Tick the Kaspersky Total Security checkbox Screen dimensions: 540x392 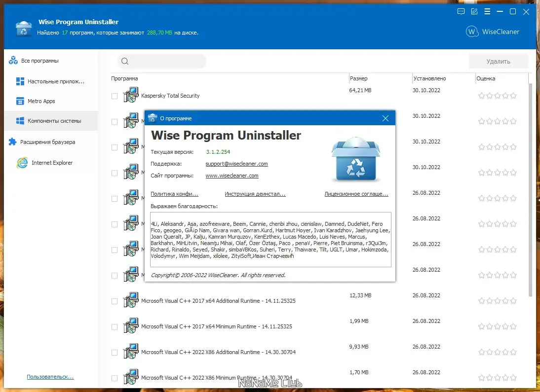(x=115, y=96)
